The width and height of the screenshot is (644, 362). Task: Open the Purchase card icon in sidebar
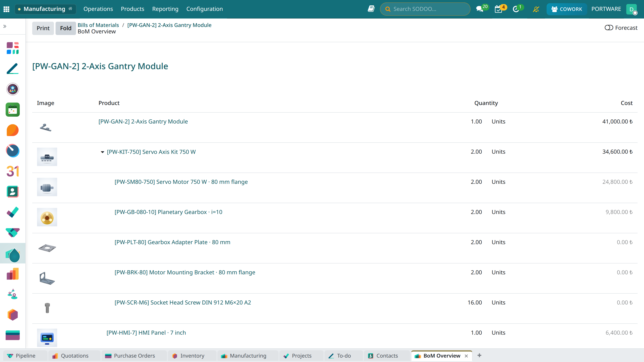point(12,335)
